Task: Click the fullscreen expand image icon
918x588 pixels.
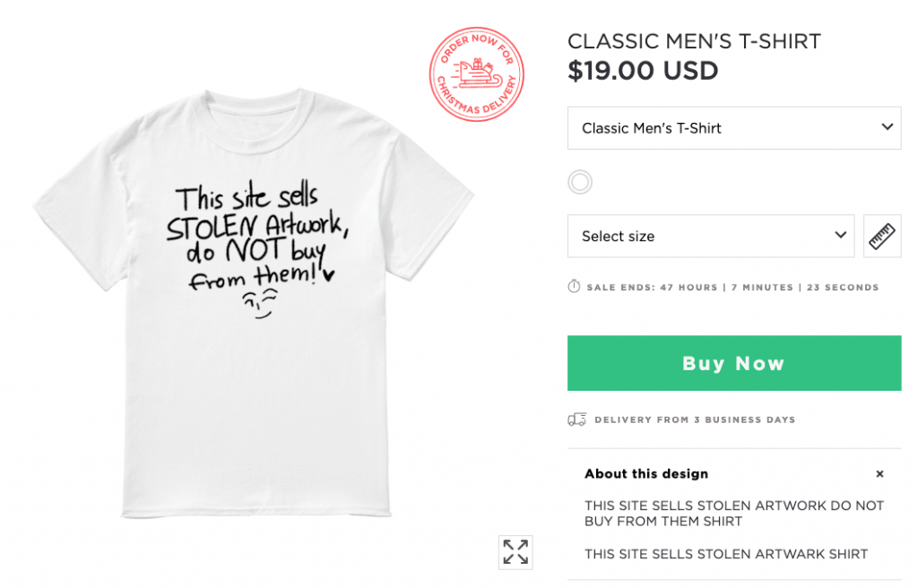Action: click(x=515, y=552)
